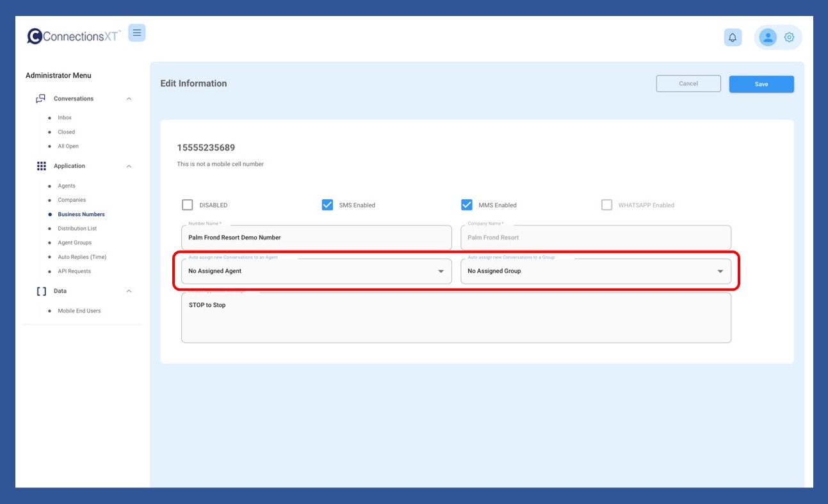Open Agent Groups menu item
Screen dimensions: 828x504
[74, 243]
